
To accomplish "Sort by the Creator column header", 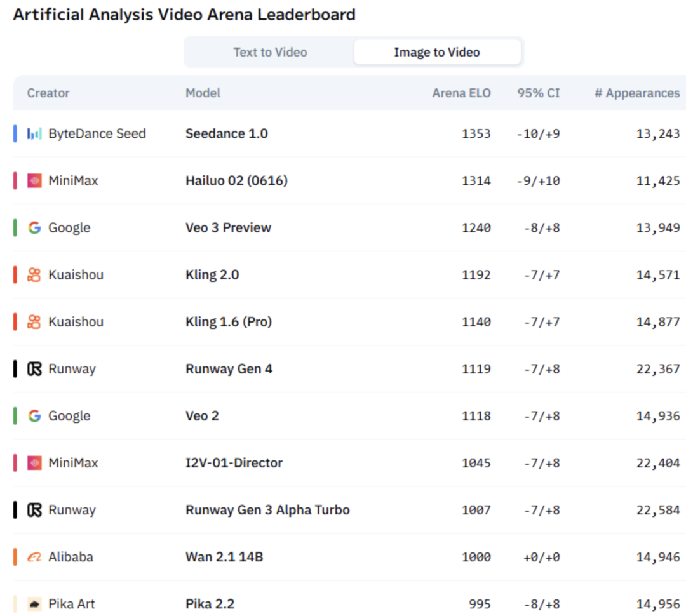I will (48, 93).
